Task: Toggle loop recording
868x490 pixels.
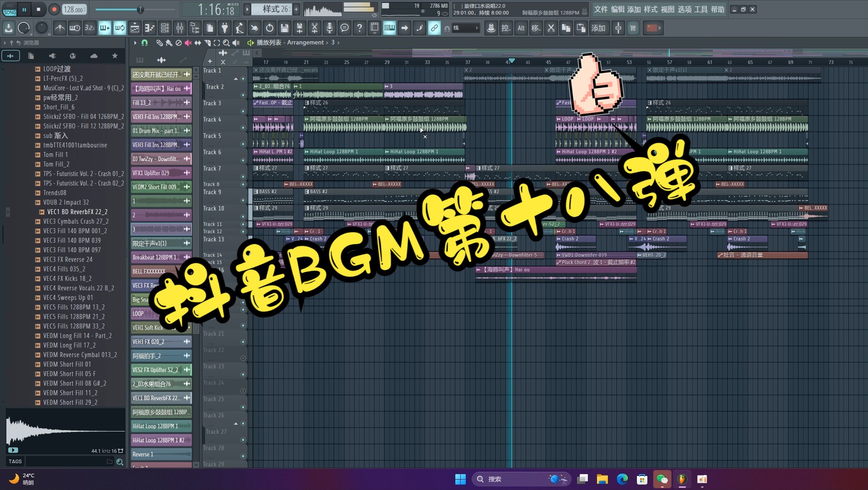Action: coord(120,28)
